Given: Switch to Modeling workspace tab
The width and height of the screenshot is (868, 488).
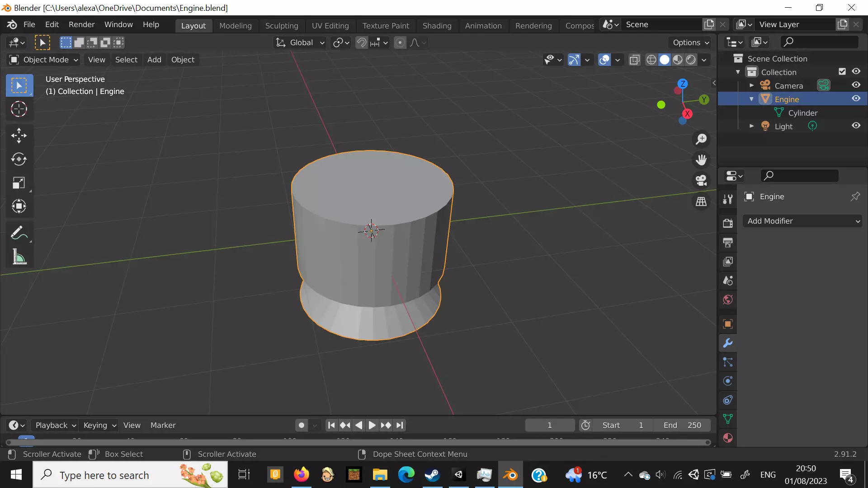Looking at the screenshot, I should pyautogui.click(x=235, y=26).
